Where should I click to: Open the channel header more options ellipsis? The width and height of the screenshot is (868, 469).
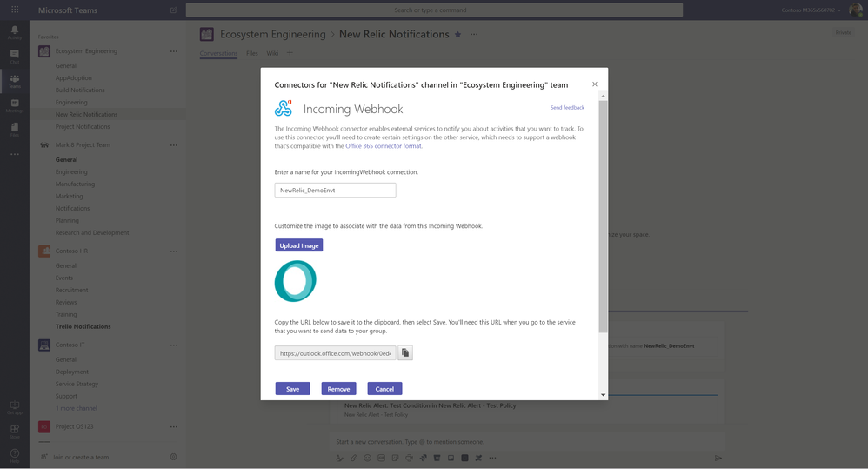474,34
